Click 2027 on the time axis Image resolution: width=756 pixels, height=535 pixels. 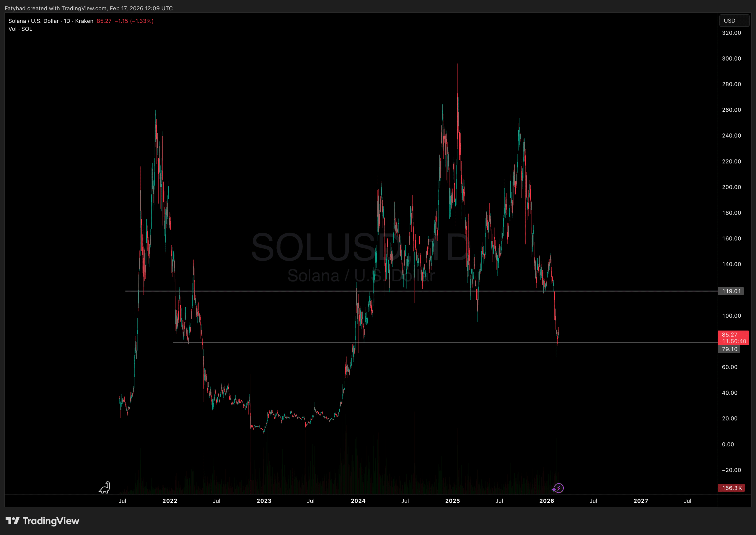(x=641, y=501)
